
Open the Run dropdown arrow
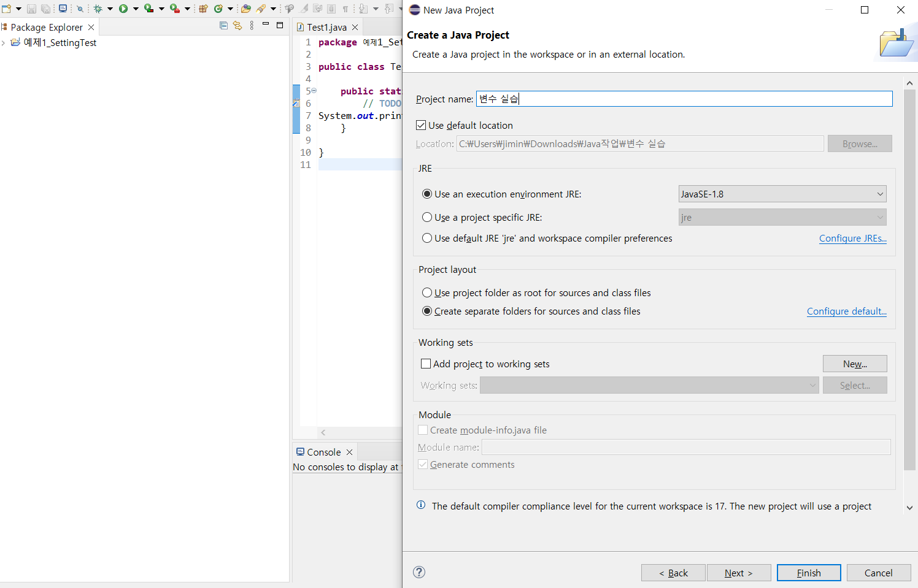[136, 9]
